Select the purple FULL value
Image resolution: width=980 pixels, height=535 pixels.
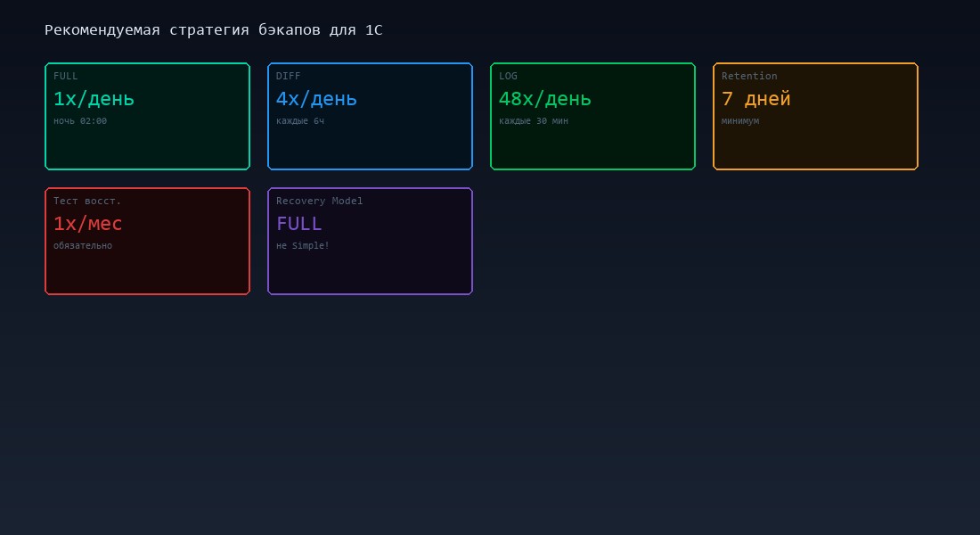click(298, 224)
